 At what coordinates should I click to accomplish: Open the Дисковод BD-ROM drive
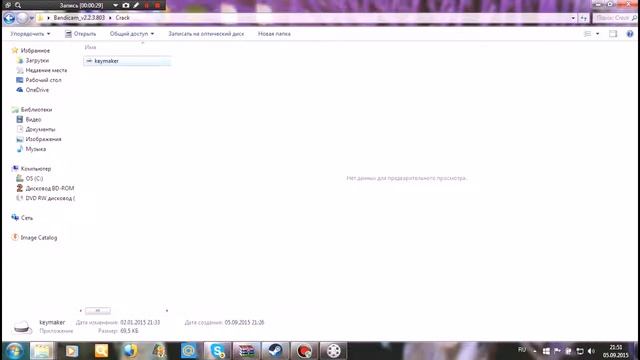(x=50, y=188)
